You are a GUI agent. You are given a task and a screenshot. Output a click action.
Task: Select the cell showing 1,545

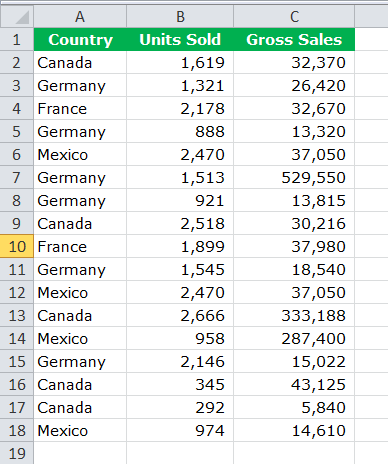[180, 269]
